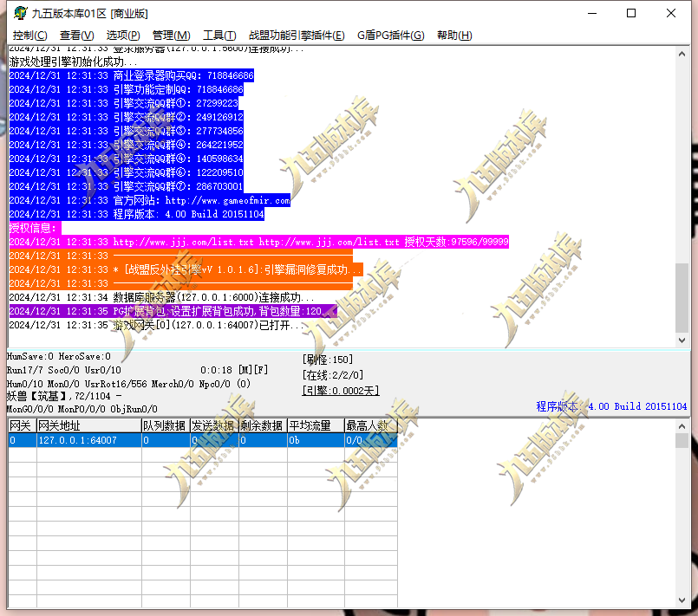The height and width of the screenshot is (616, 698).
Task: Click gateway table scroll down arrow
Action: [x=682, y=600]
